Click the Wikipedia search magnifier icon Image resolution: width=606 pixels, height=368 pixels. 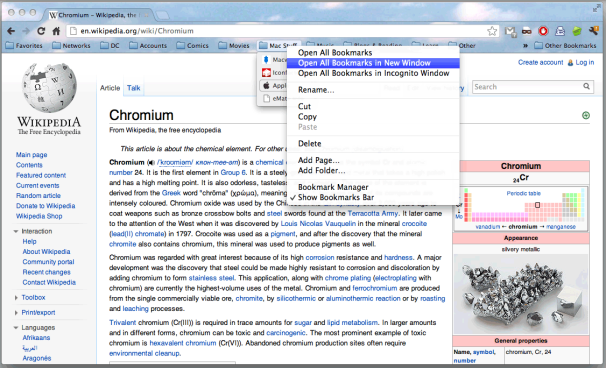(586, 87)
